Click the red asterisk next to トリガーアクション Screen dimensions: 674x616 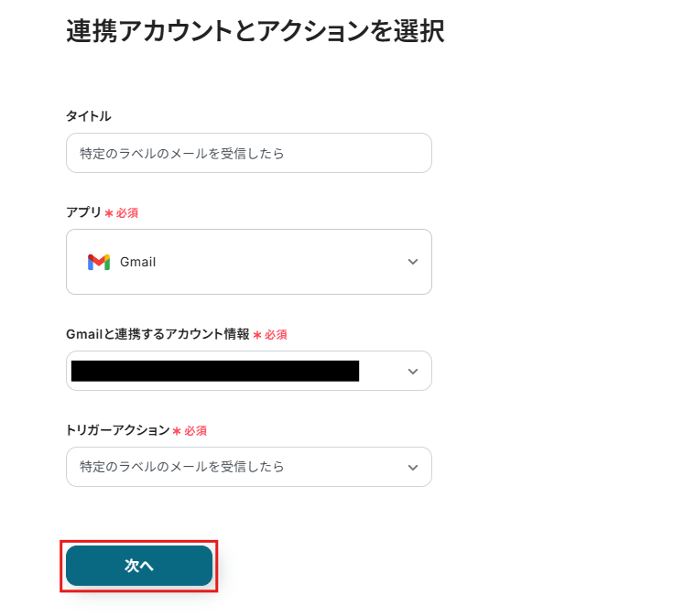pyautogui.click(x=177, y=431)
